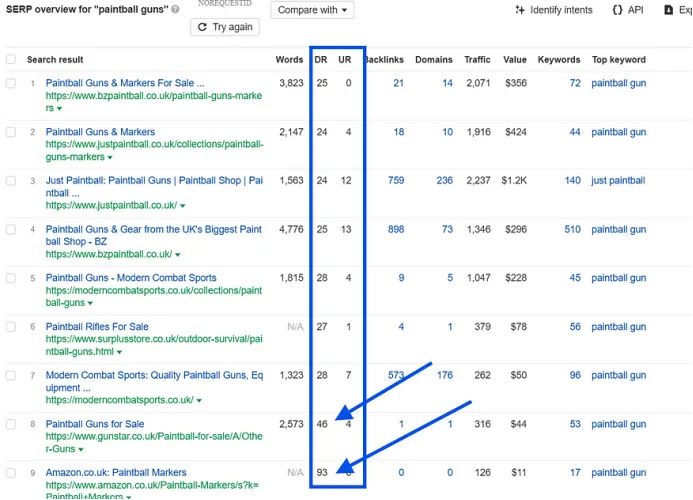This screenshot has width=693, height=500.
Task: Click traffic value 2,237 in result 3
Action: click(x=479, y=180)
